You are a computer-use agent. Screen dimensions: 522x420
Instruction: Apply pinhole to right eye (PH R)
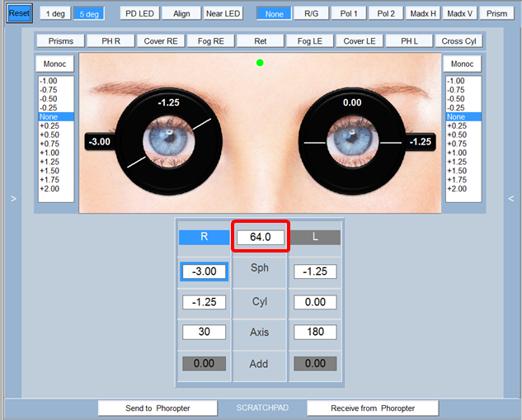tap(111, 41)
